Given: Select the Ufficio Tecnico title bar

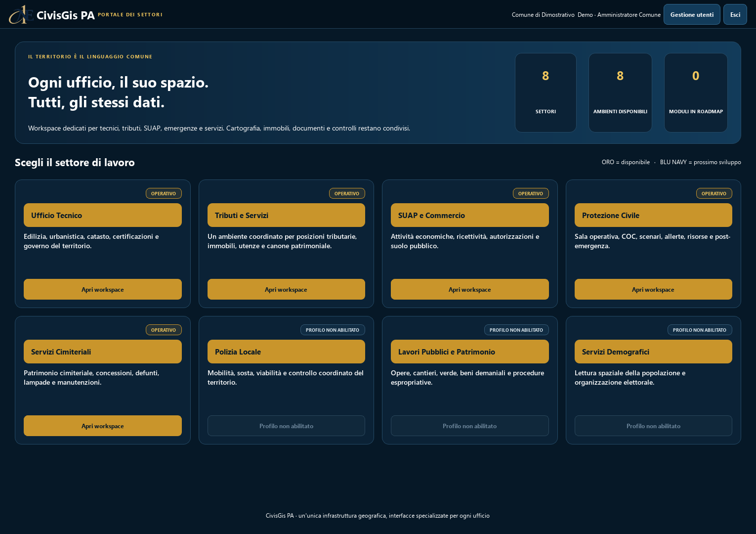Looking at the screenshot, I should point(103,215).
